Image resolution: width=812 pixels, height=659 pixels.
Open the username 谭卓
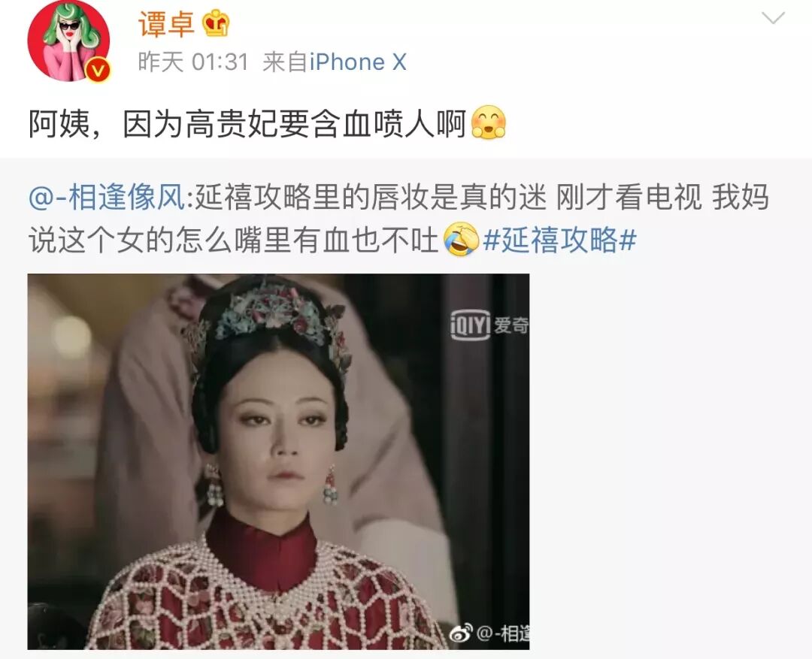coord(165,24)
